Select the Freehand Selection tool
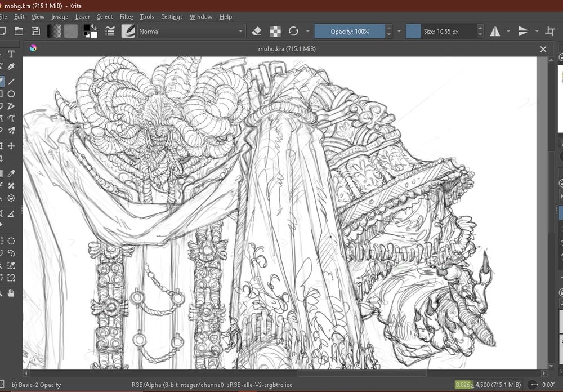The image size is (563, 392). 11,253
